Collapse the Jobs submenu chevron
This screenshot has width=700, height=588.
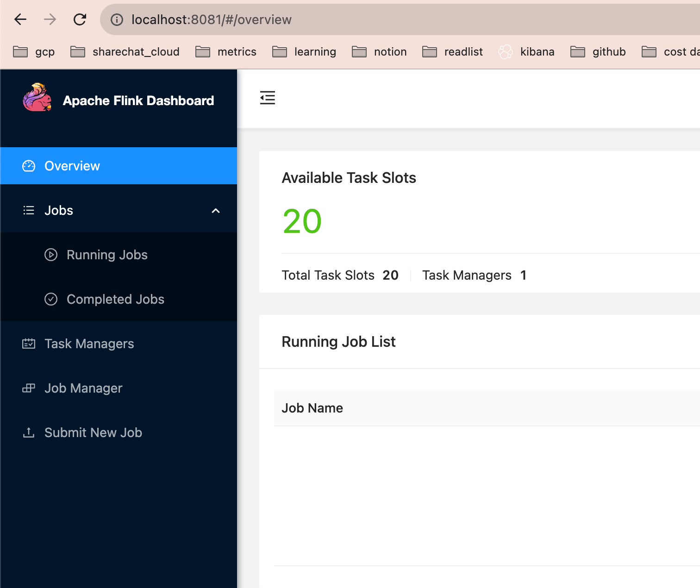pos(216,211)
